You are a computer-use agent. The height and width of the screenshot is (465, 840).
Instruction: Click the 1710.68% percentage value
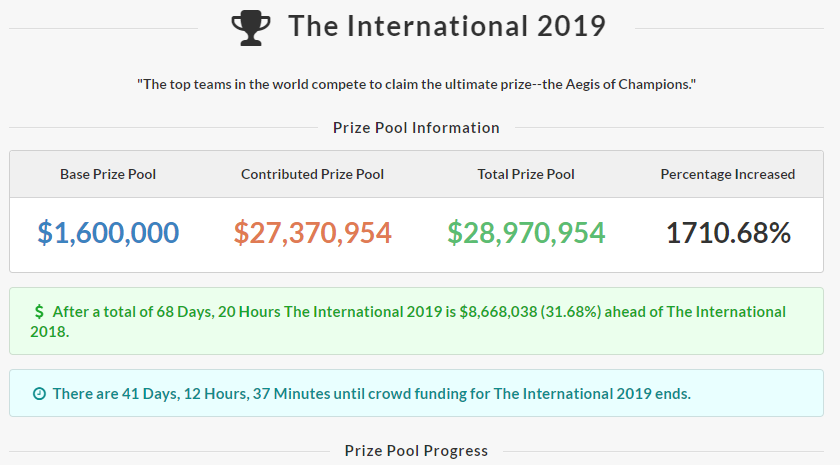click(728, 232)
